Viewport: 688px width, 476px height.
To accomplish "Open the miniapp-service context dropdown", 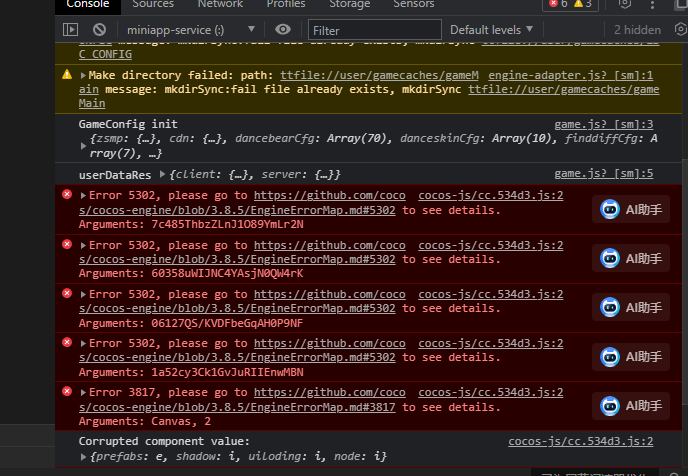I will (190, 30).
